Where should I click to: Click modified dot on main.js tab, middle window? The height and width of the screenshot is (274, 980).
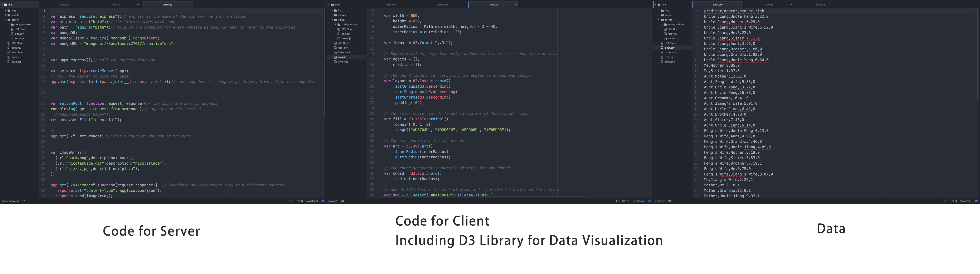click(516, 5)
